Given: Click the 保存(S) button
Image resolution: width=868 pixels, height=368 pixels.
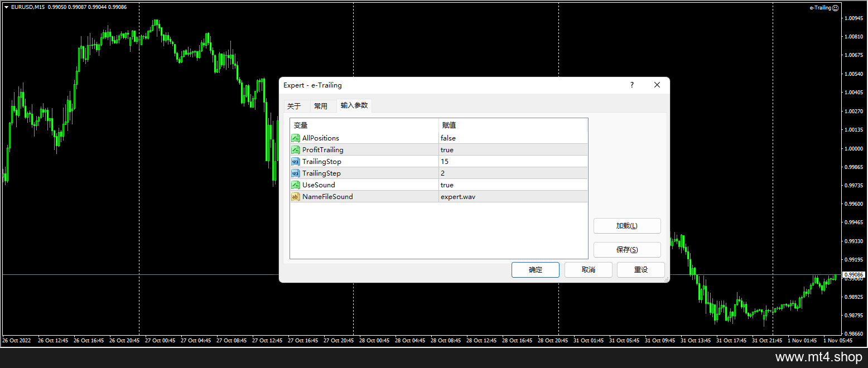Looking at the screenshot, I should click(627, 250).
